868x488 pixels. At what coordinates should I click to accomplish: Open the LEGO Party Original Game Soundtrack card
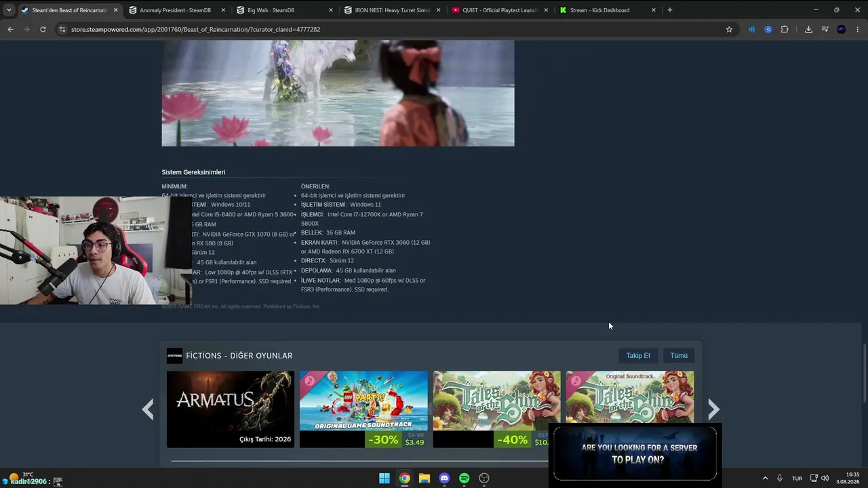[363, 409]
